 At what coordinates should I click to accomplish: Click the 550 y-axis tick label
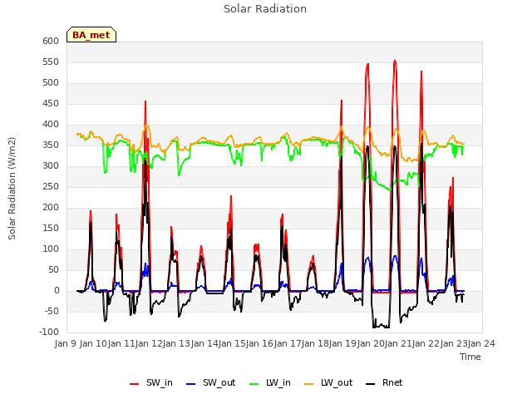(51, 62)
